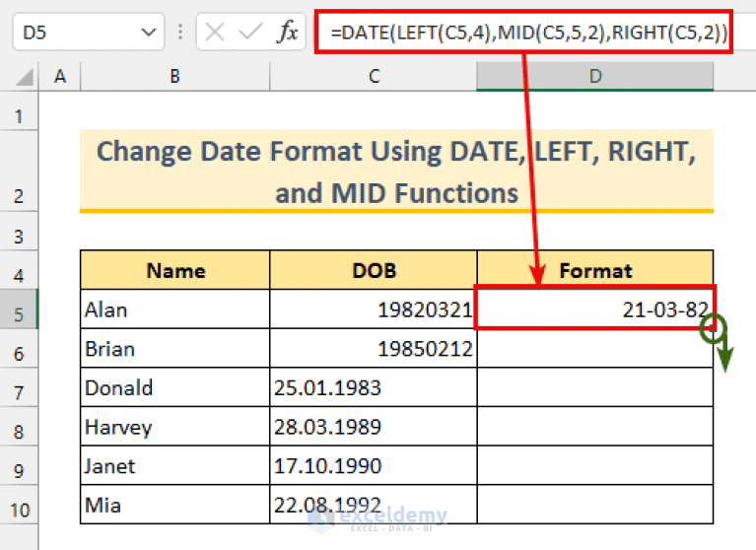The height and width of the screenshot is (550, 756).
Task: Click the Name Box showing D5
Action: click(89, 33)
